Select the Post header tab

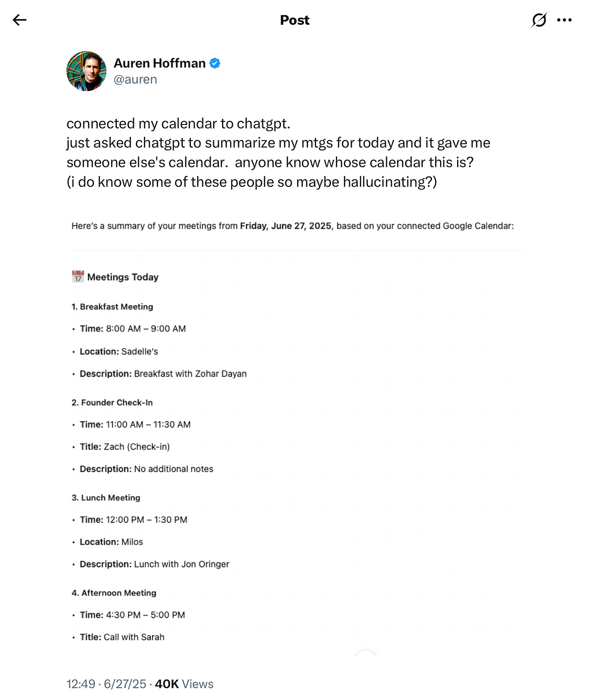pyautogui.click(x=295, y=20)
